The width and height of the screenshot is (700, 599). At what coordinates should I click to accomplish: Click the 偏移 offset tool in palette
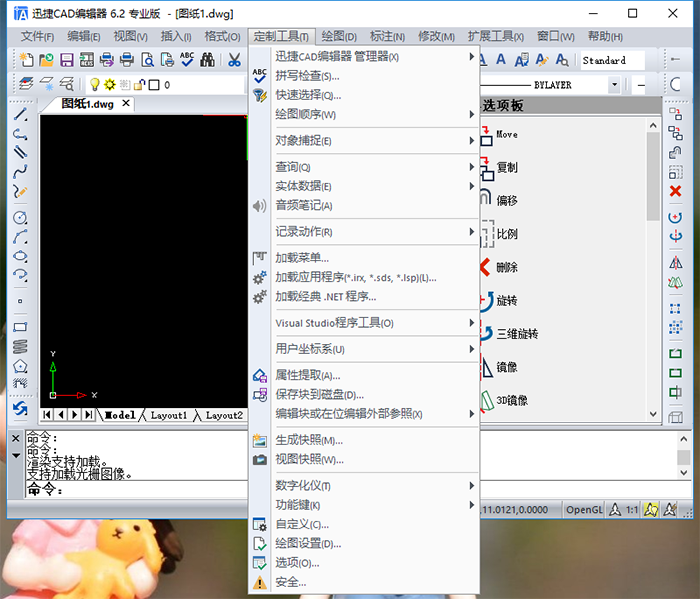507,201
